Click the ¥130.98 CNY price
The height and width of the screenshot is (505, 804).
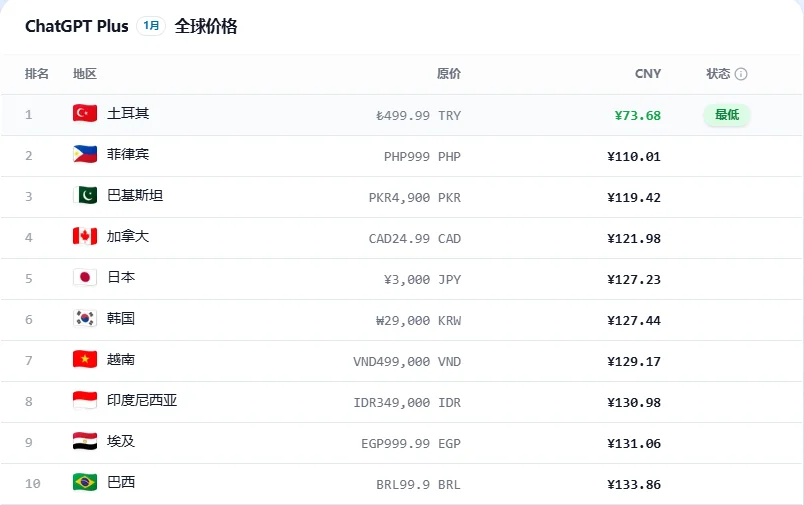tap(634, 403)
